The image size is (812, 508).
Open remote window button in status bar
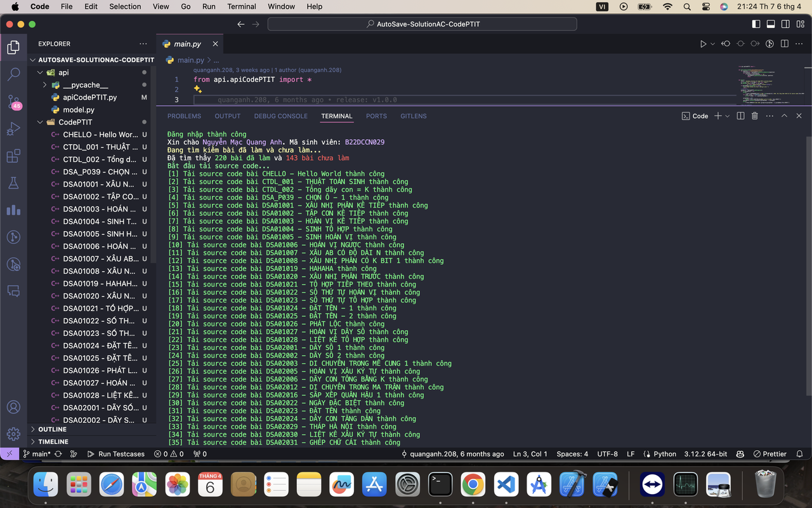pyautogui.click(x=9, y=454)
